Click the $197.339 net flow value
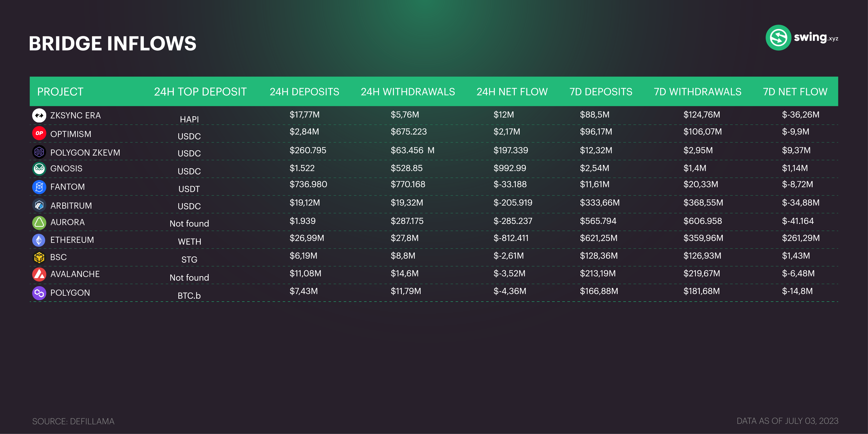This screenshot has height=434, width=868. click(x=511, y=150)
